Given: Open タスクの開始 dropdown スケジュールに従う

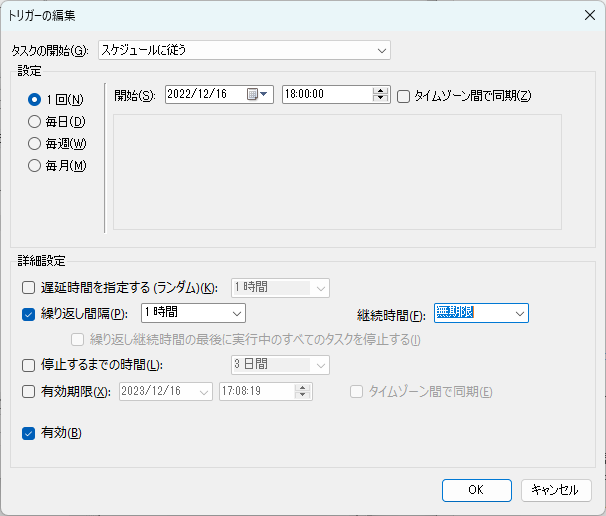Looking at the screenshot, I should tap(244, 50).
